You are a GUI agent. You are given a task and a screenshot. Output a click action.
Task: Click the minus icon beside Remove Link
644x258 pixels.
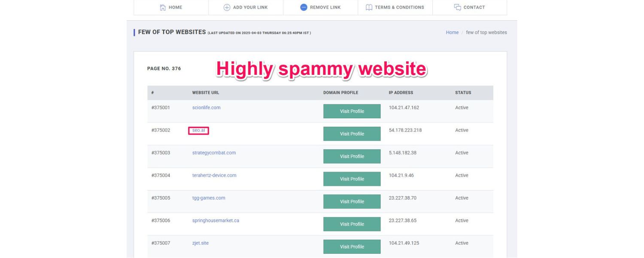pyautogui.click(x=304, y=7)
